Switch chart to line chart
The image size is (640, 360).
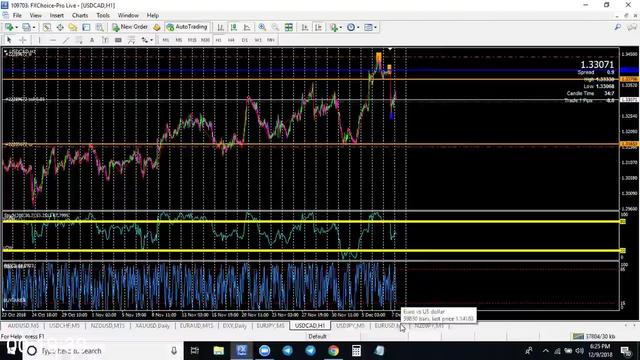(247, 27)
